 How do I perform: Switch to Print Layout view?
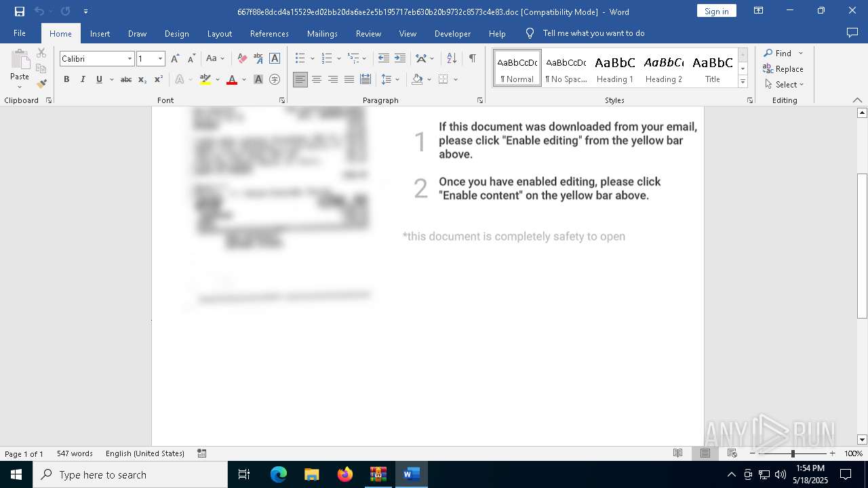705,453
